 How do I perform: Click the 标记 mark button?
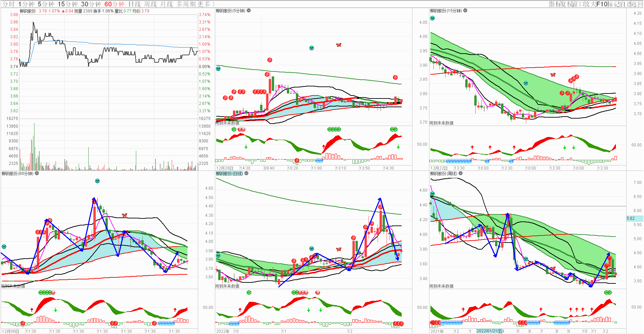point(614,4)
